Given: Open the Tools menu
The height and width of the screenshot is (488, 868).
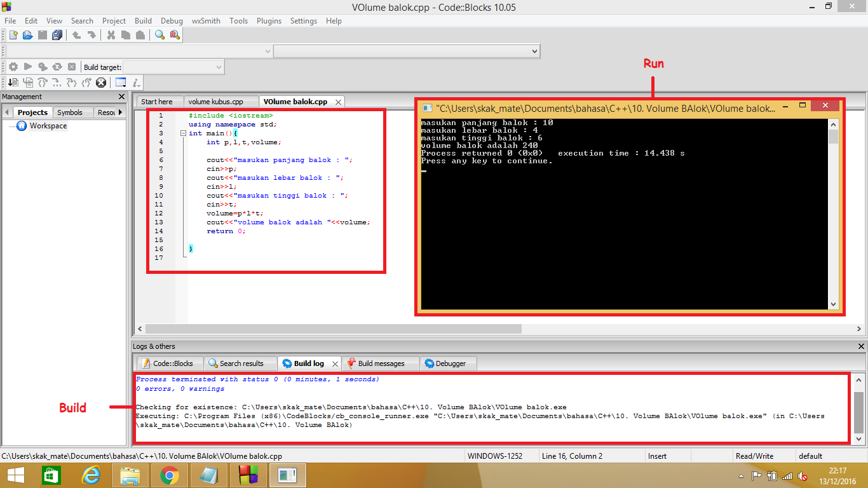Looking at the screenshot, I should [x=239, y=21].
